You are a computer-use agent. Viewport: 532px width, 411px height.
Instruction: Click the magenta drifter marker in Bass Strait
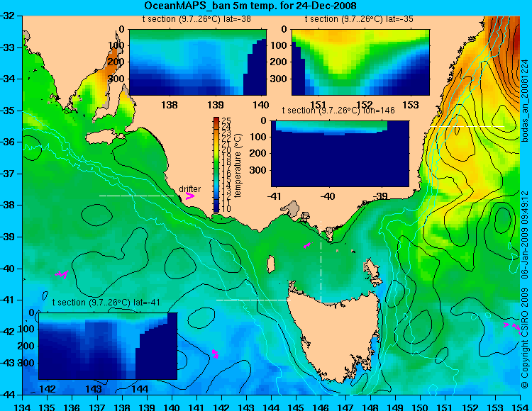(306, 245)
